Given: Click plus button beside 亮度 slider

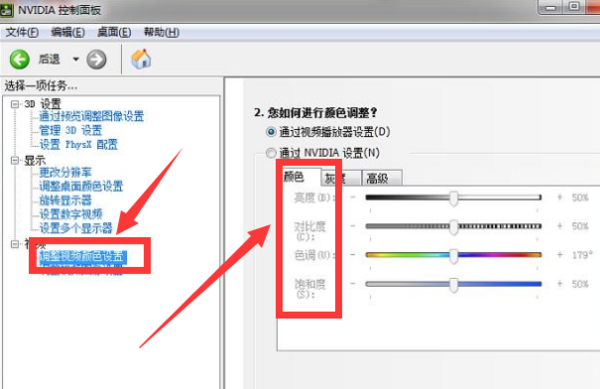Looking at the screenshot, I should (560, 197).
